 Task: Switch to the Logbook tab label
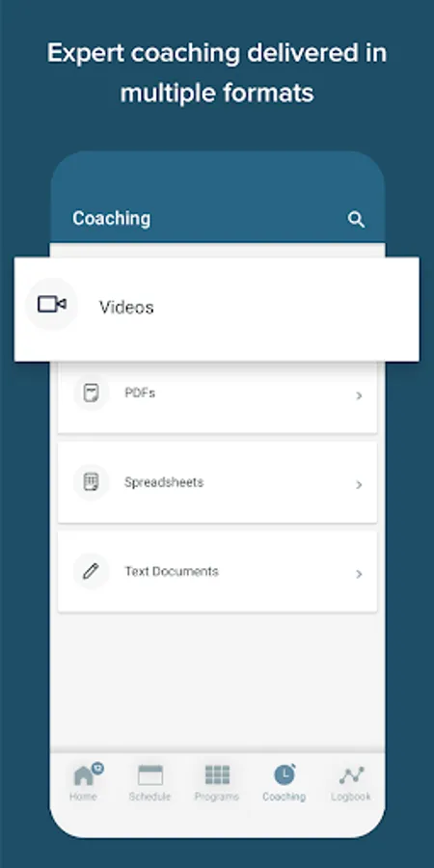(351, 797)
